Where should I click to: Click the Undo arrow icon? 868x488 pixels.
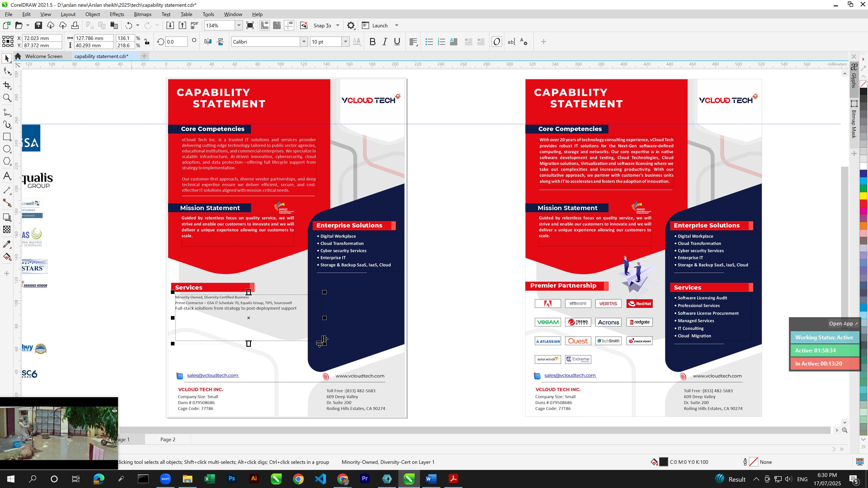pos(128,25)
